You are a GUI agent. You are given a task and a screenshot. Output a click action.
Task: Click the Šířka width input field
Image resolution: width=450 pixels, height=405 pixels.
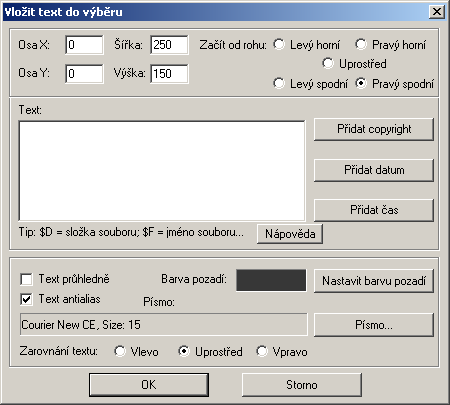coord(169,45)
